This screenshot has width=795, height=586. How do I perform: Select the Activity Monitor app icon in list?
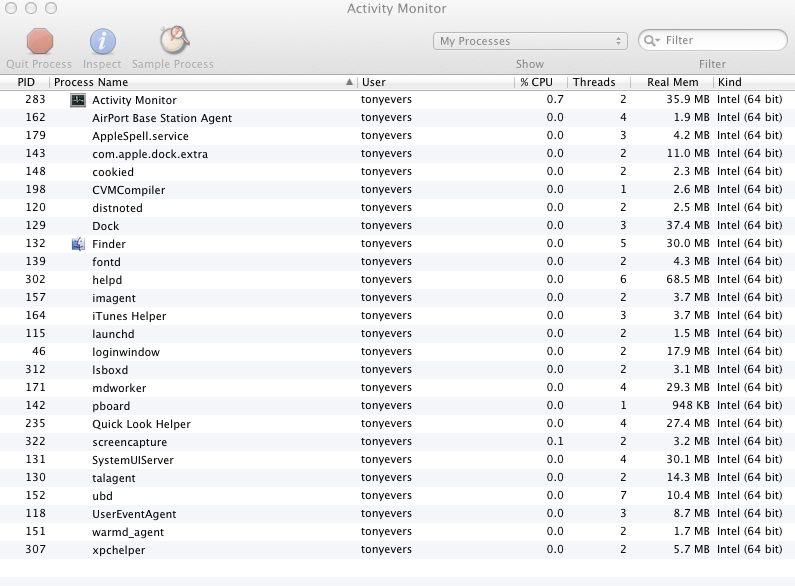coord(78,100)
